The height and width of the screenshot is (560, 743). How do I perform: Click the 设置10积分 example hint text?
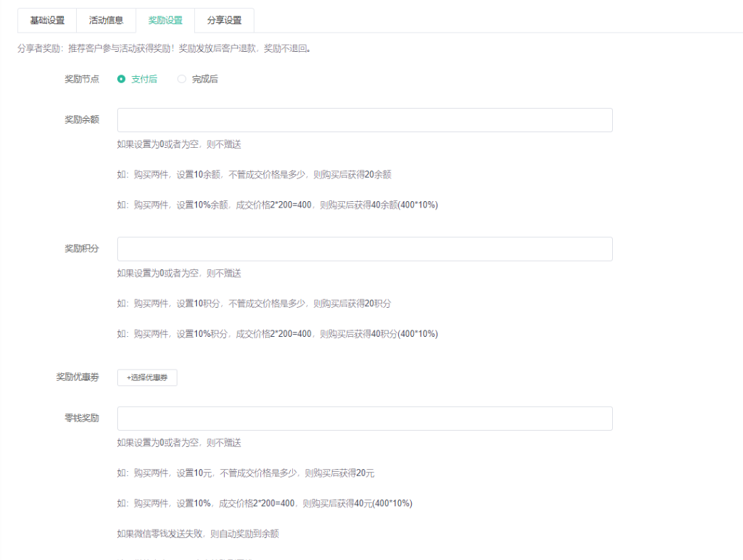coord(254,303)
